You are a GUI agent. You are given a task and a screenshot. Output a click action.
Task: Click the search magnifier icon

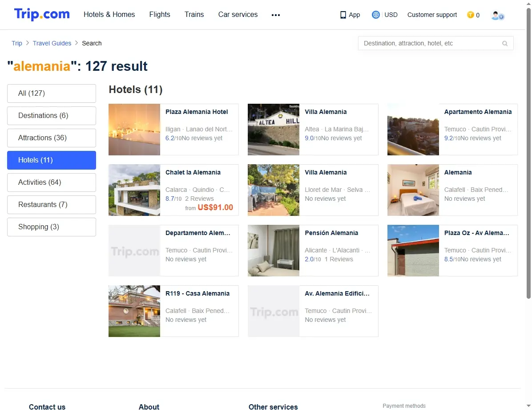505,44
